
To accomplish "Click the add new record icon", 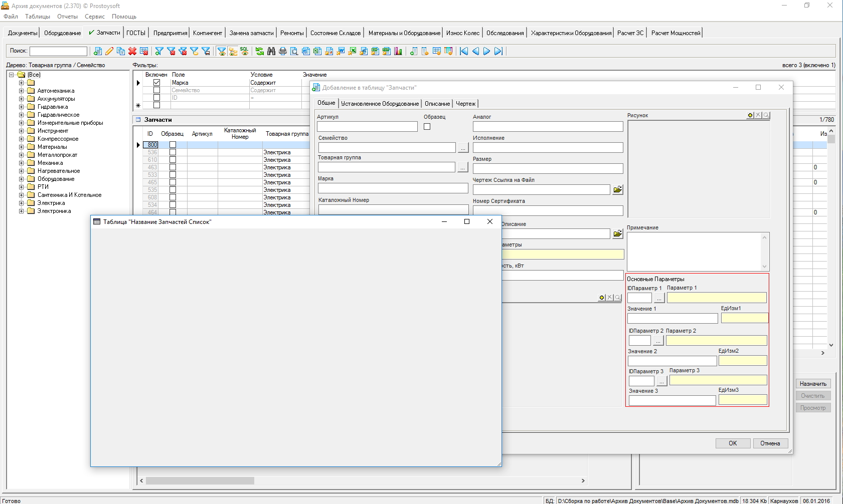I will pos(98,51).
